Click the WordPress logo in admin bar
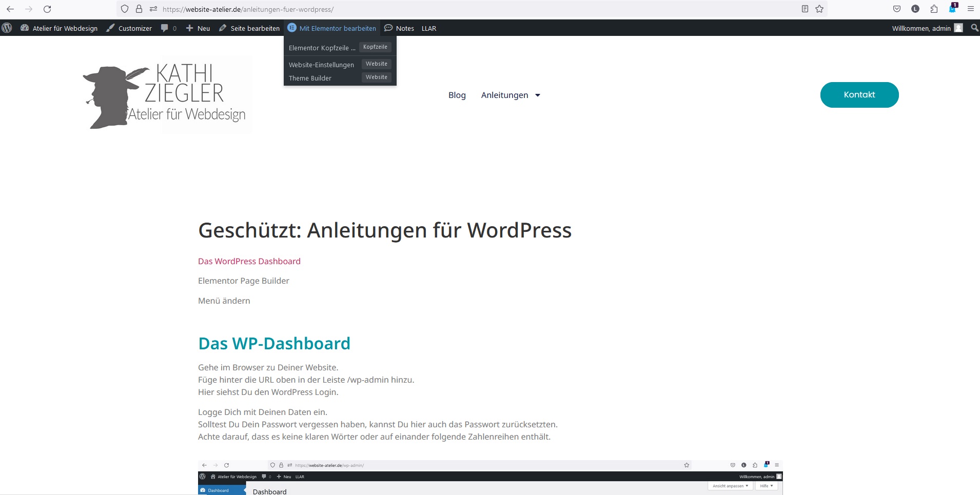 point(7,28)
